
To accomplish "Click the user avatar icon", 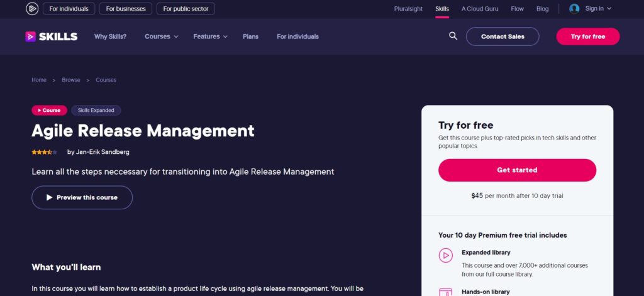I will 574,9.
